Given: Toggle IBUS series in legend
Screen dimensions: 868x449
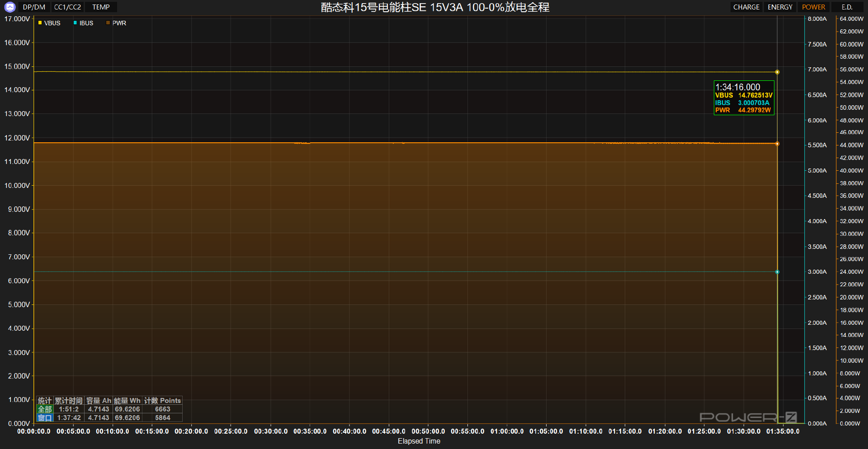Looking at the screenshot, I should click(x=83, y=23).
